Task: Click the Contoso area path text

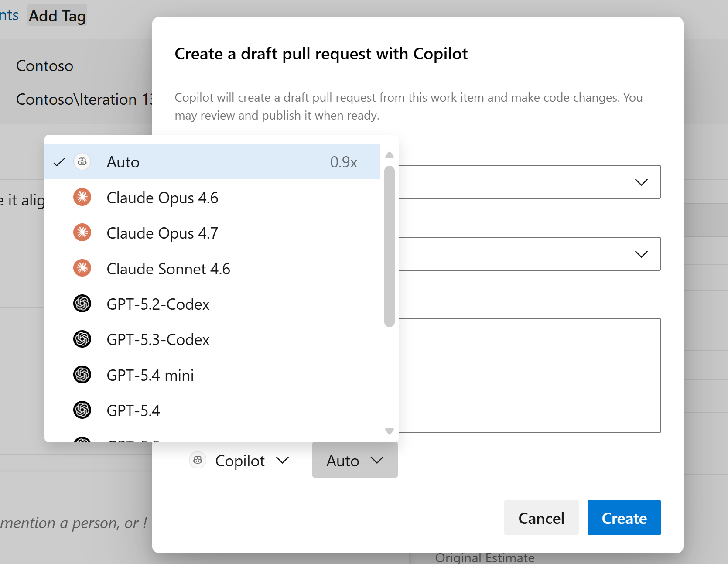Action: click(x=44, y=66)
